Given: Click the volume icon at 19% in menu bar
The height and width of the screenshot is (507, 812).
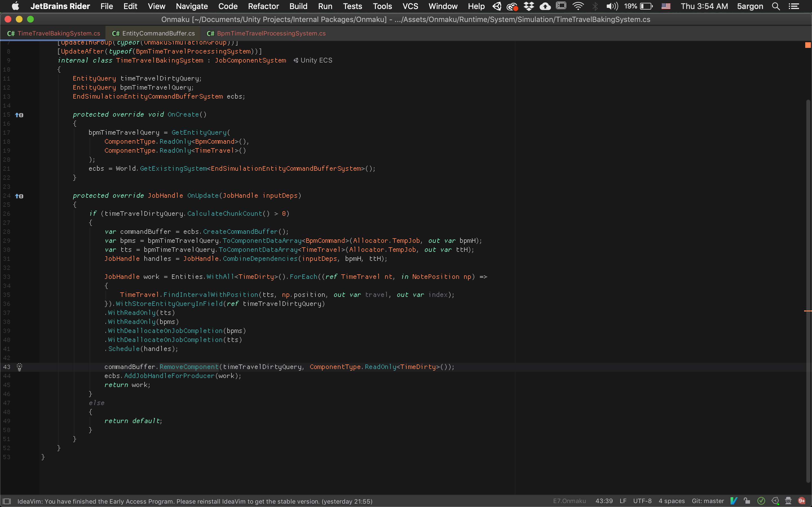Looking at the screenshot, I should 611,6.
